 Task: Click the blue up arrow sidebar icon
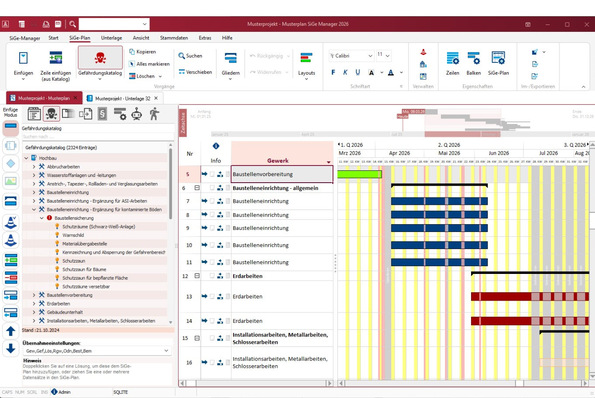click(11, 331)
